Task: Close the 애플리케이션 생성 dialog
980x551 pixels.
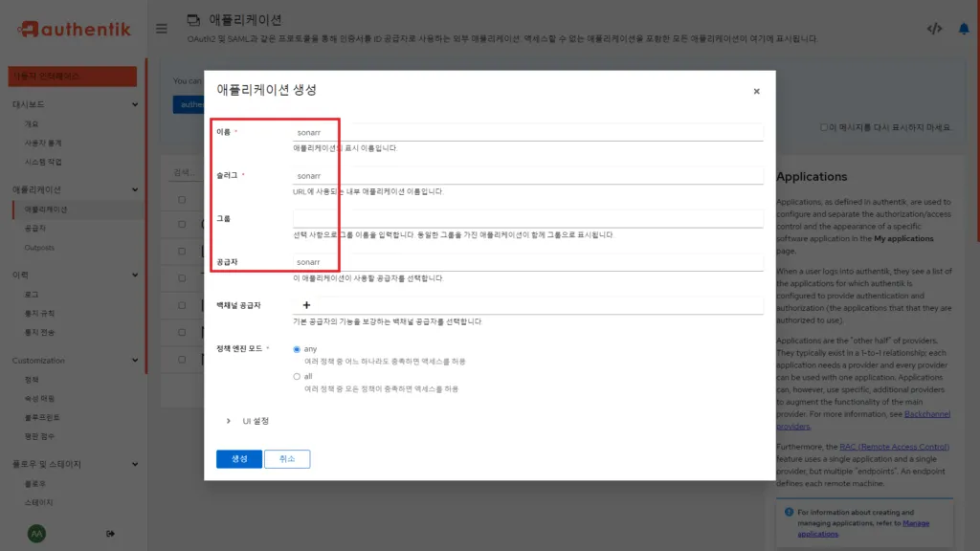Action: coord(756,91)
